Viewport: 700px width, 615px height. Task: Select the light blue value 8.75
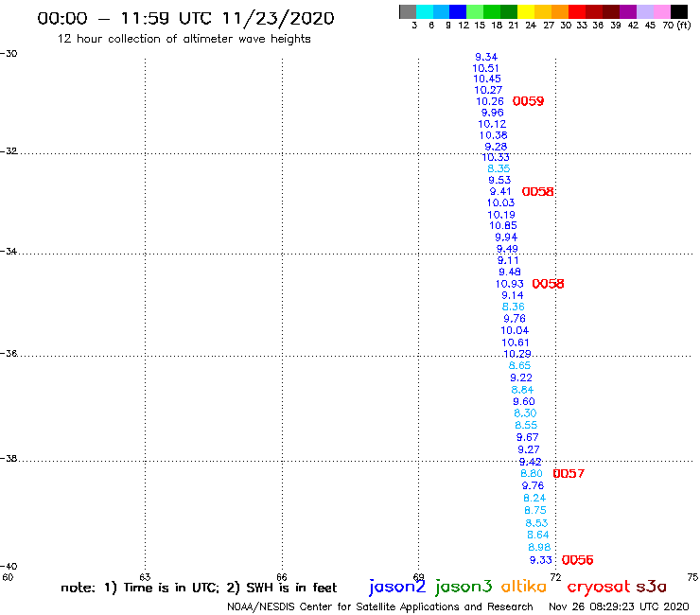coord(535,510)
